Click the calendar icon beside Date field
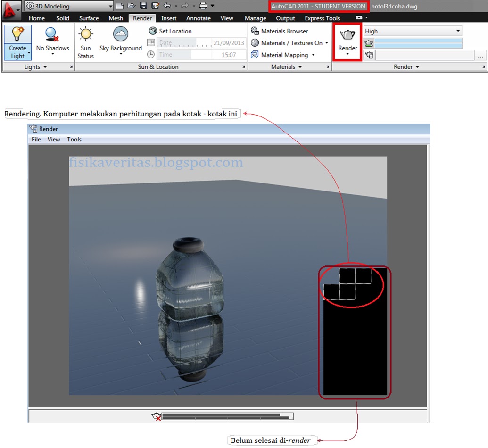The image size is (488, 448). click(x=151, y=42)
